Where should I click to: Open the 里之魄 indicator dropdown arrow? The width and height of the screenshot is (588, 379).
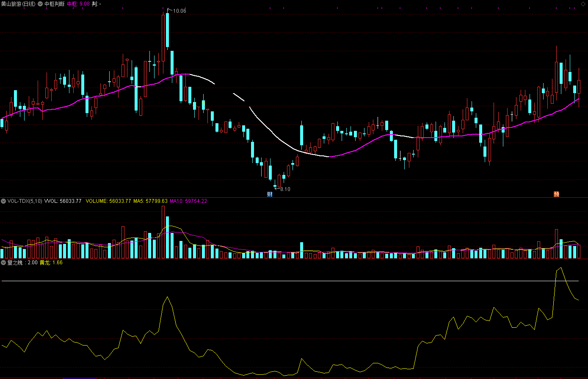pyautogui.click(x=3, y=263)
